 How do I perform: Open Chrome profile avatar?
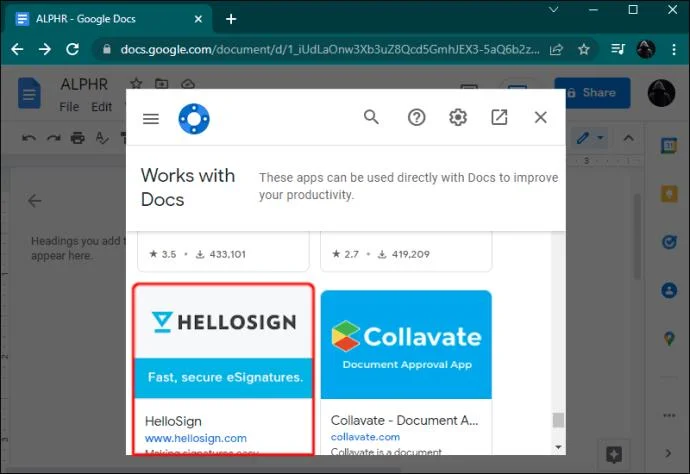(x=646, y=49)
